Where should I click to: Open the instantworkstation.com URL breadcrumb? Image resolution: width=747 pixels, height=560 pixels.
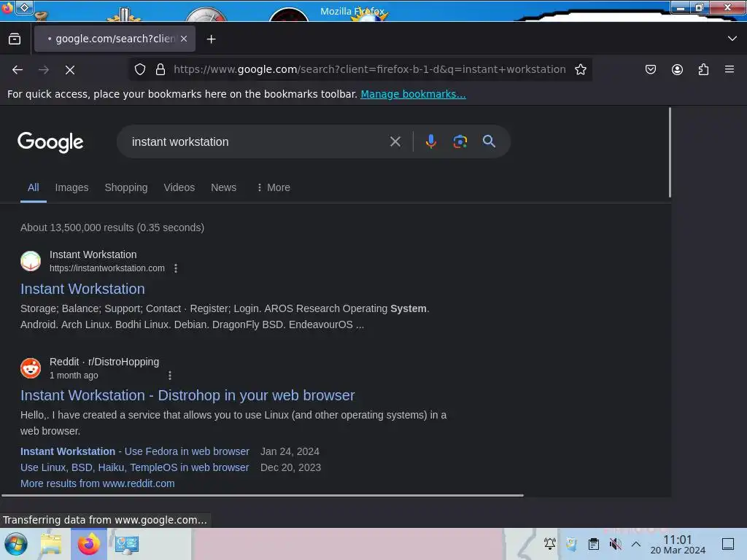pyautogui.click(x=107, y=268)
